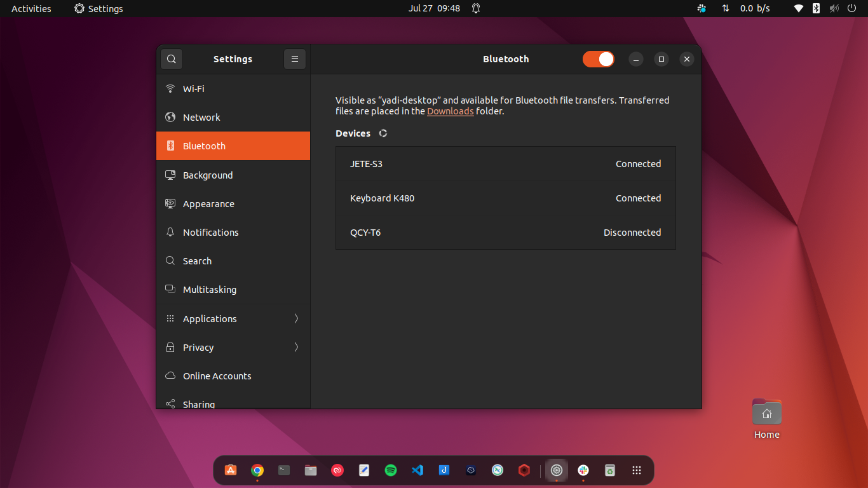Open the Home folder on desktop
The image size is (868, 488).
[x=767, y=419]
